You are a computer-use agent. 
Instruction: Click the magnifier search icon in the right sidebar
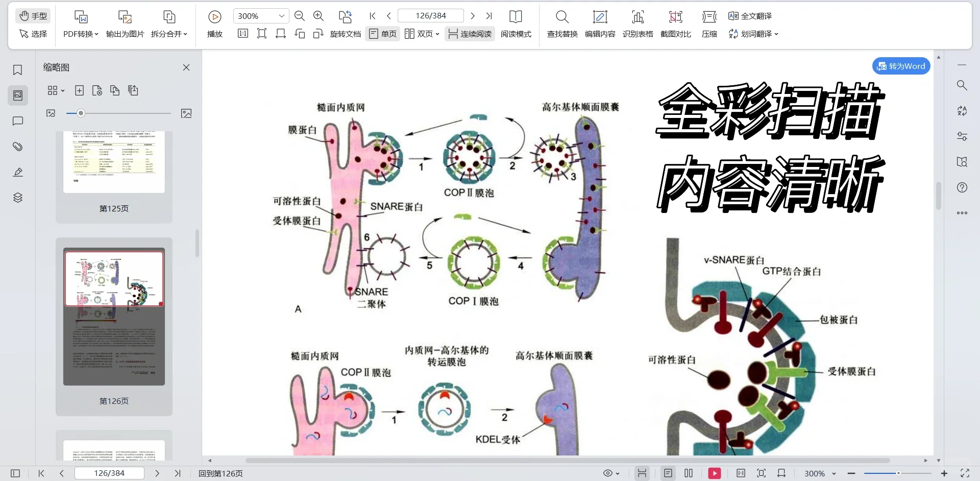coord(962,85)
